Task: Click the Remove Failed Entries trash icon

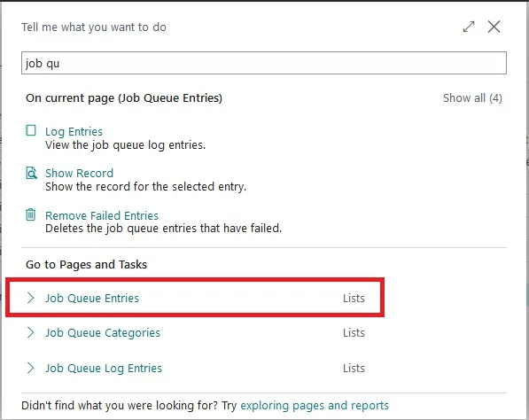Action: pyautogui.click(x=31, y=214)
